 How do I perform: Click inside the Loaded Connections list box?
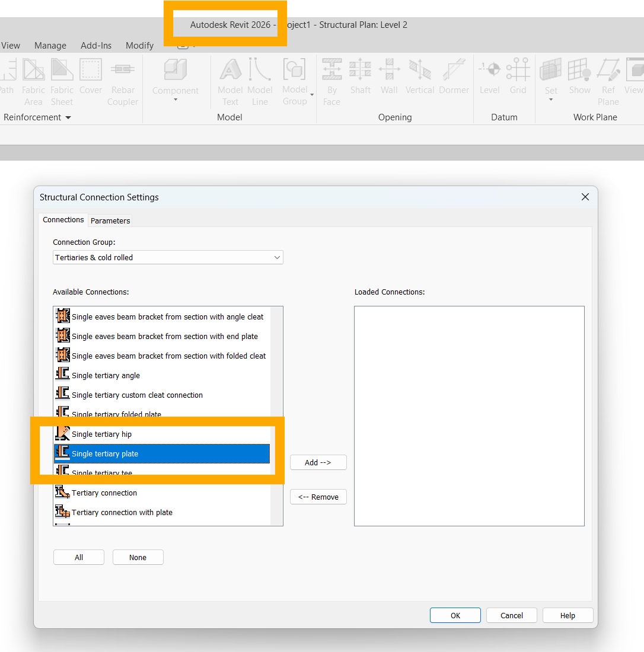(x=469, y=416)
